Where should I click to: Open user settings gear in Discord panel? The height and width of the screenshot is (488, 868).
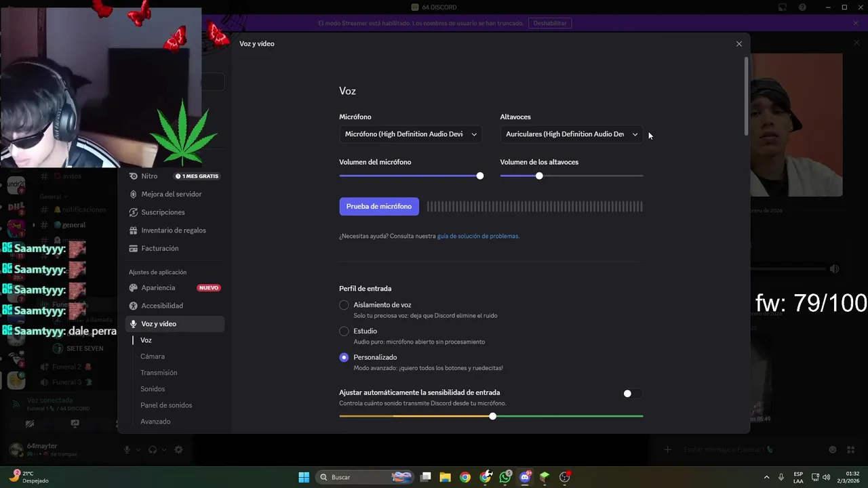point(178,449)
